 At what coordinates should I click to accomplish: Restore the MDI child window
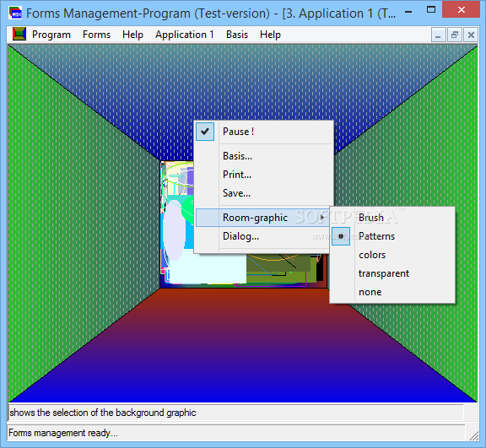[x=455, y=35]
